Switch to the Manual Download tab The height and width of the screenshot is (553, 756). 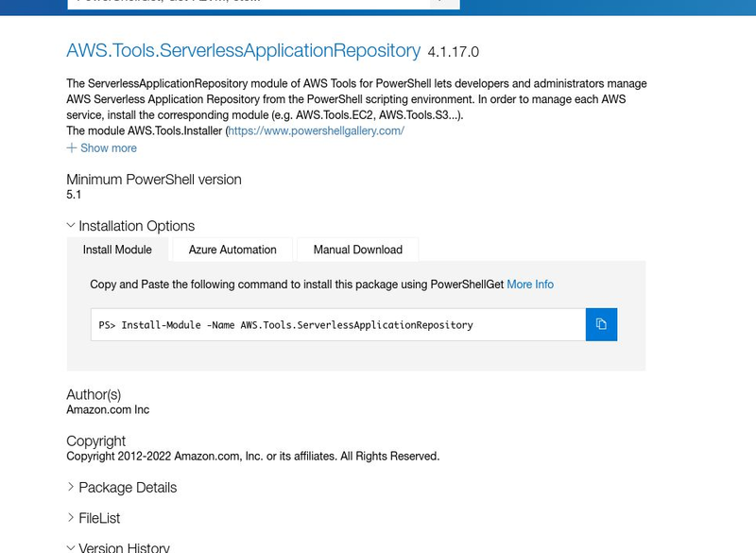pyautogui.click(x=358, y=250)
